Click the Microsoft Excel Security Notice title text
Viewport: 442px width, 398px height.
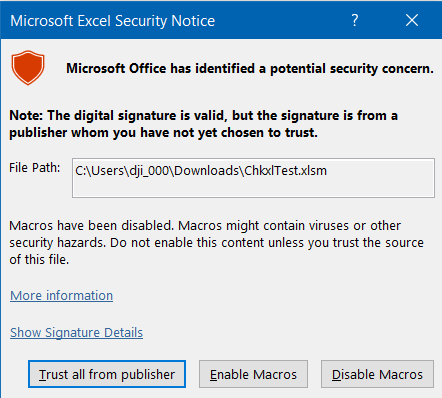tap(113, 21)
